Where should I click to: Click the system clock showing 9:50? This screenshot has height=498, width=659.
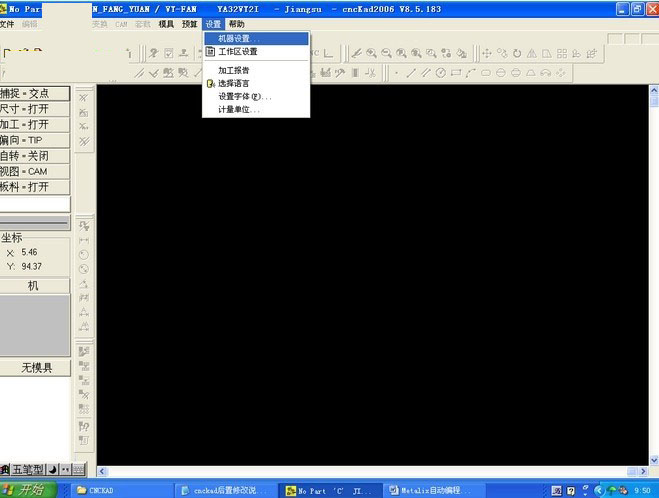click(x=642, y=490)
